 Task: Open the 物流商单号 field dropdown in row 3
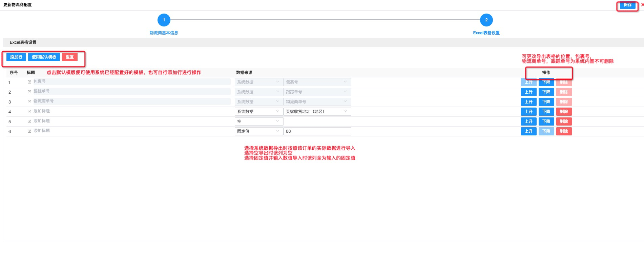(x=317, y=102)
